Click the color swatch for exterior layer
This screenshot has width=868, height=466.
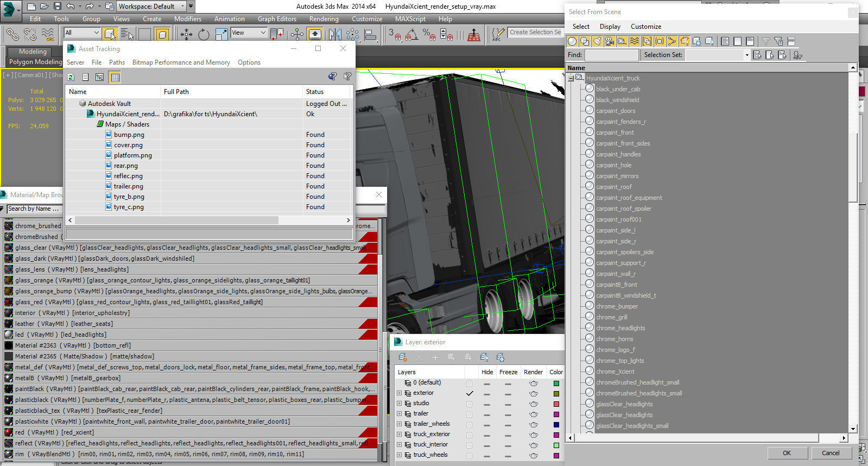(556, 394)
